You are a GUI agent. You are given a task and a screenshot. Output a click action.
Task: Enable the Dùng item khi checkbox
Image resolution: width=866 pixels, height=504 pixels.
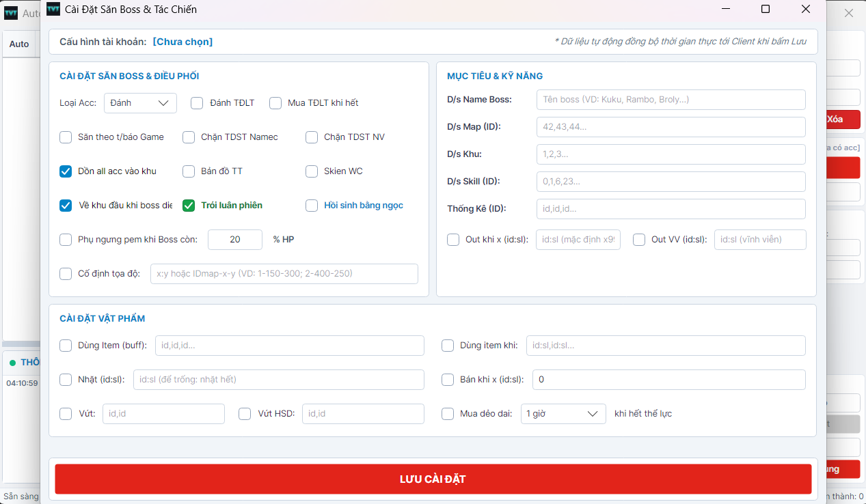point(448,346)
